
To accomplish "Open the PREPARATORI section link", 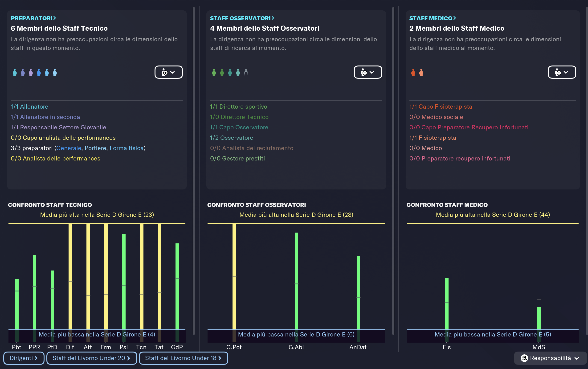I will pyautogui.click(x=33, y=18).
